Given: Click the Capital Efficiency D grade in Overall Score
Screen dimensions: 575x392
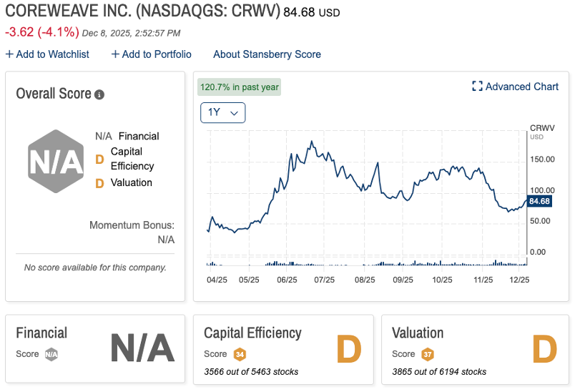Looking at the screenshot, I should coord(99,159).
